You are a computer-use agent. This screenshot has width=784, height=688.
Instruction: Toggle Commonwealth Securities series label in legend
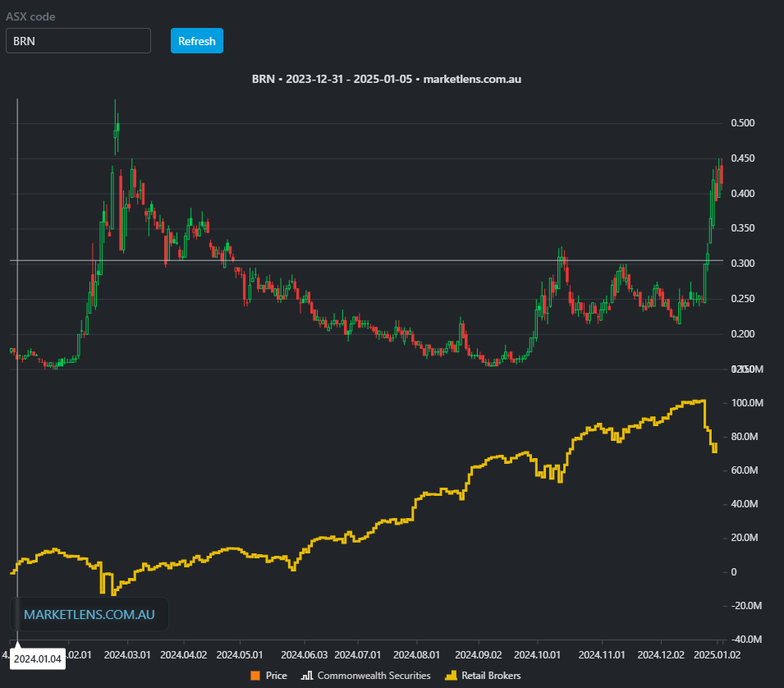[374, 676]
